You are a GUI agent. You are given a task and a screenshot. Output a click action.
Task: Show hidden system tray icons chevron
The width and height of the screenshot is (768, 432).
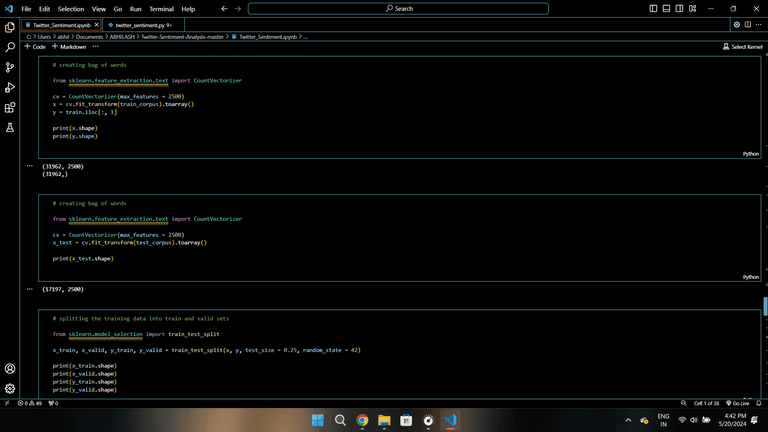click(628, 420)
